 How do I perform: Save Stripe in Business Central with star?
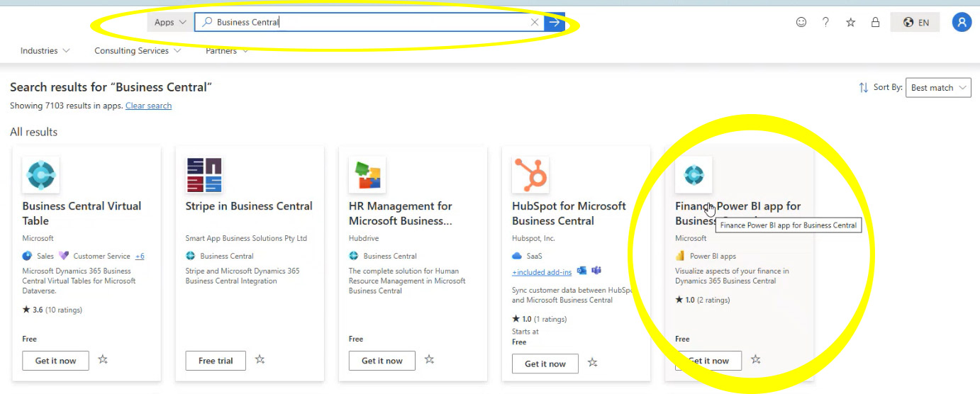[x=260, y=360]
